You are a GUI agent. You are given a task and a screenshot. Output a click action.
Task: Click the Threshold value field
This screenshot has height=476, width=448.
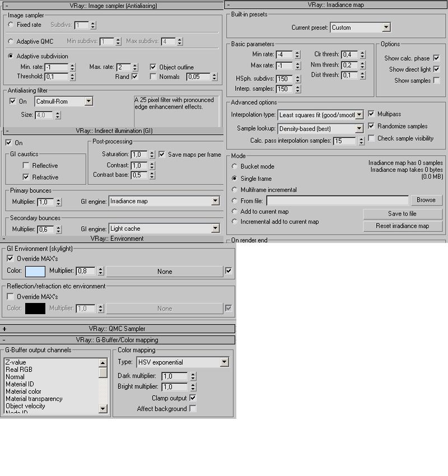57,77
